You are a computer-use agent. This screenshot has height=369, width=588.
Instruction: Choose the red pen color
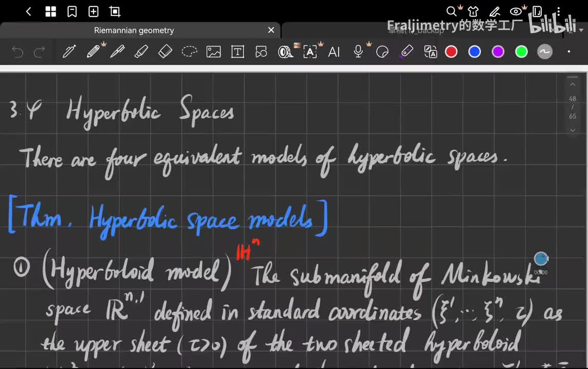pyautogui.click(x=451, y=52)
